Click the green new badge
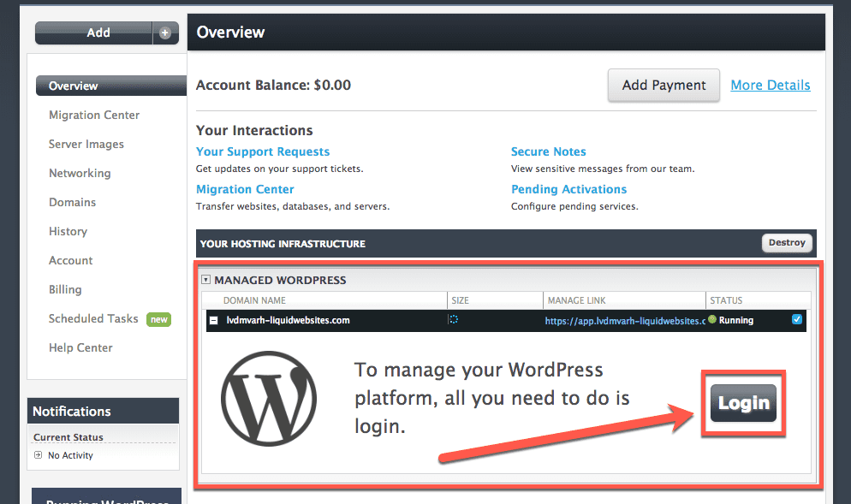The image size is (851, 504). tap(158, 319)
